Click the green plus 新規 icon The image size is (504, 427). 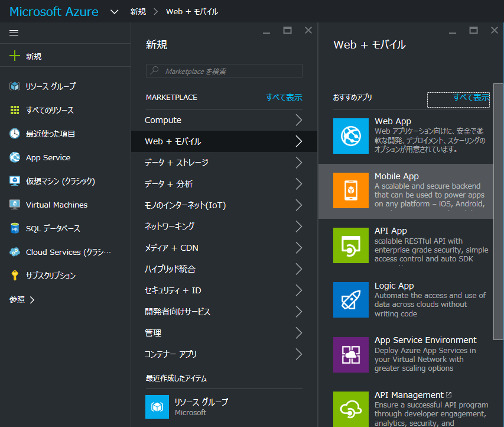15,56
